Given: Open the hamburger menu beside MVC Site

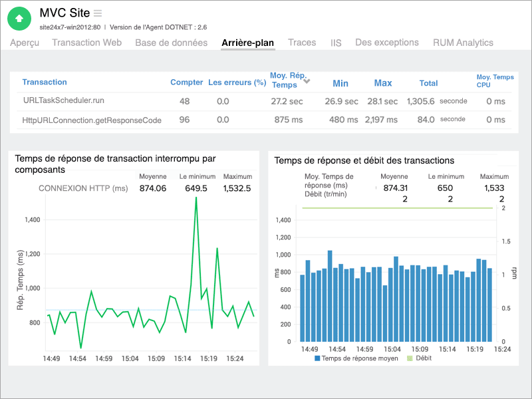Looking at the screenshot, I should point(98,13).
